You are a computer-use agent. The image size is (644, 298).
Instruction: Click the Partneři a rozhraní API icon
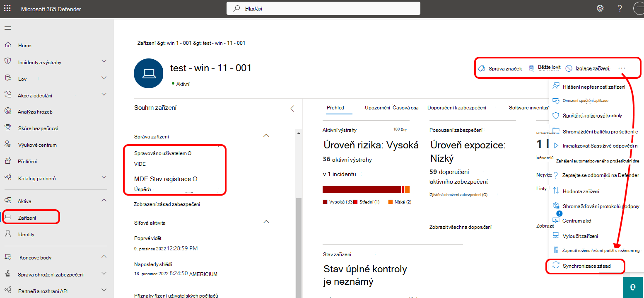coord(7,291)
